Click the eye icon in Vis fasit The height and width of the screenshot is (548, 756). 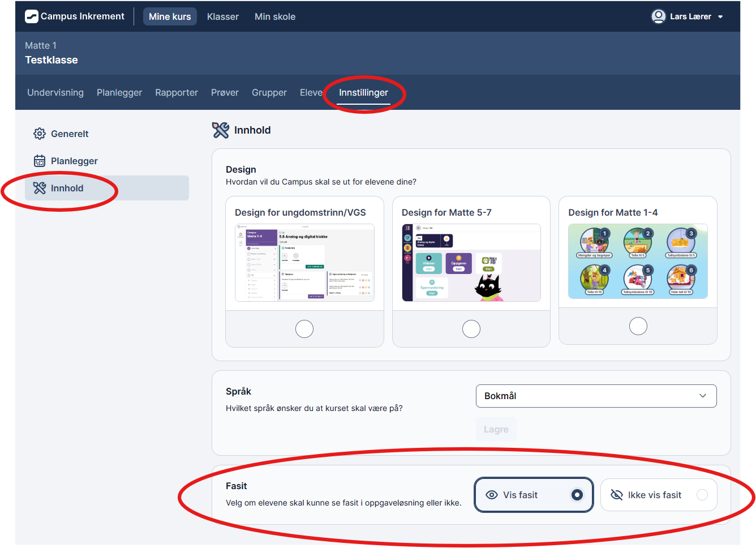492,495
